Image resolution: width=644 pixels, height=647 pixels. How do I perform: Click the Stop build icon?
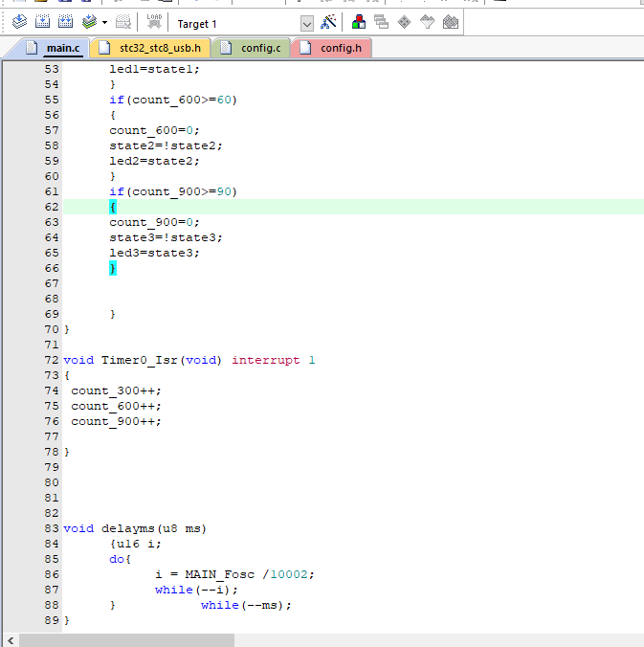[122, 22]
